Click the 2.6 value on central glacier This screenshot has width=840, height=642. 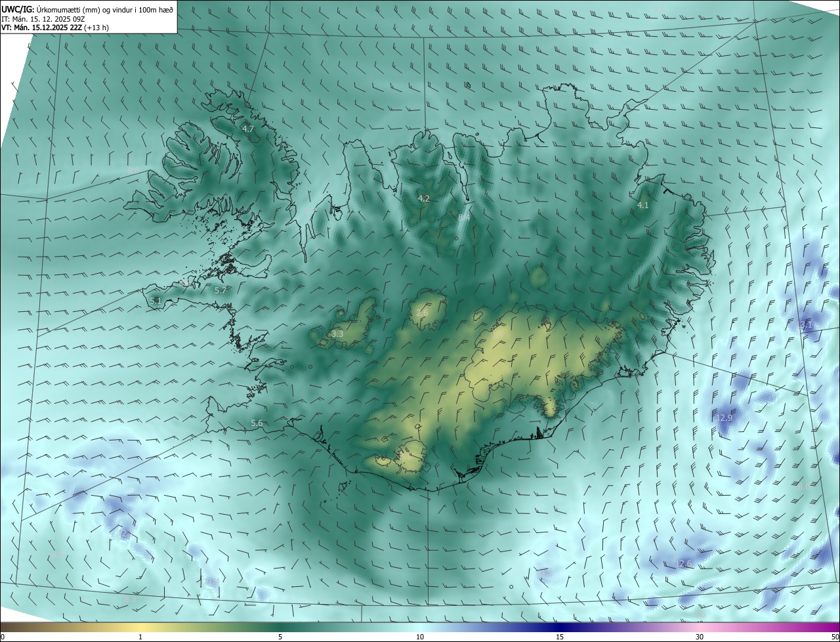pos(422,313)
